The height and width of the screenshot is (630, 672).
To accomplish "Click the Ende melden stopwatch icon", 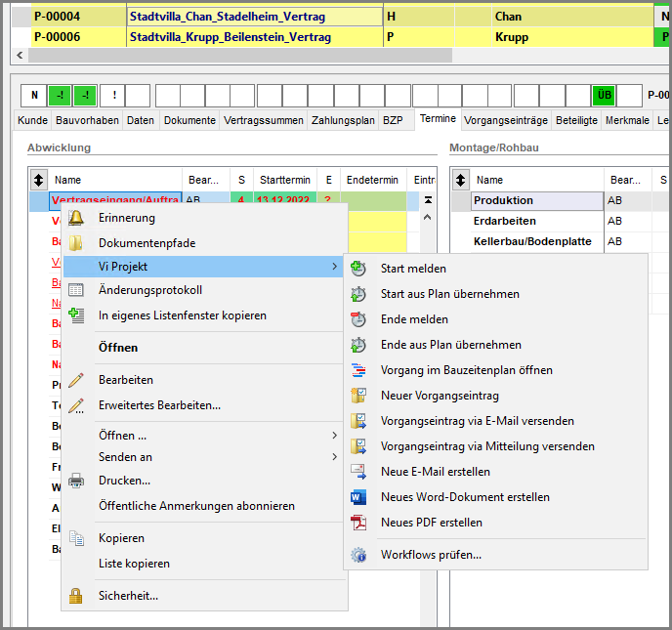I will (x=358, y=319).
